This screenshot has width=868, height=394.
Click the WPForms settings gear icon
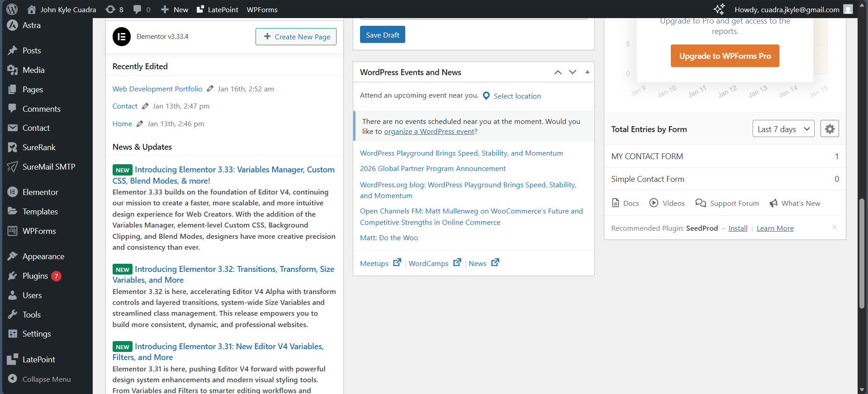point(830,129)
